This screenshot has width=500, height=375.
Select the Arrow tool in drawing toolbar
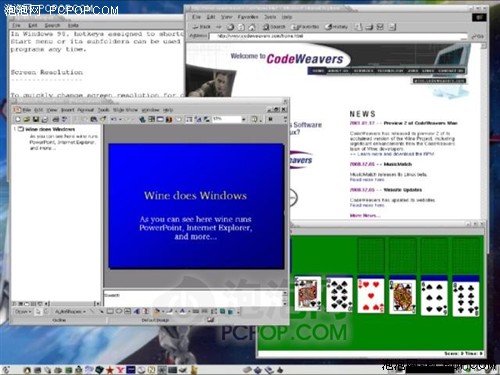(x=101, y=311)
